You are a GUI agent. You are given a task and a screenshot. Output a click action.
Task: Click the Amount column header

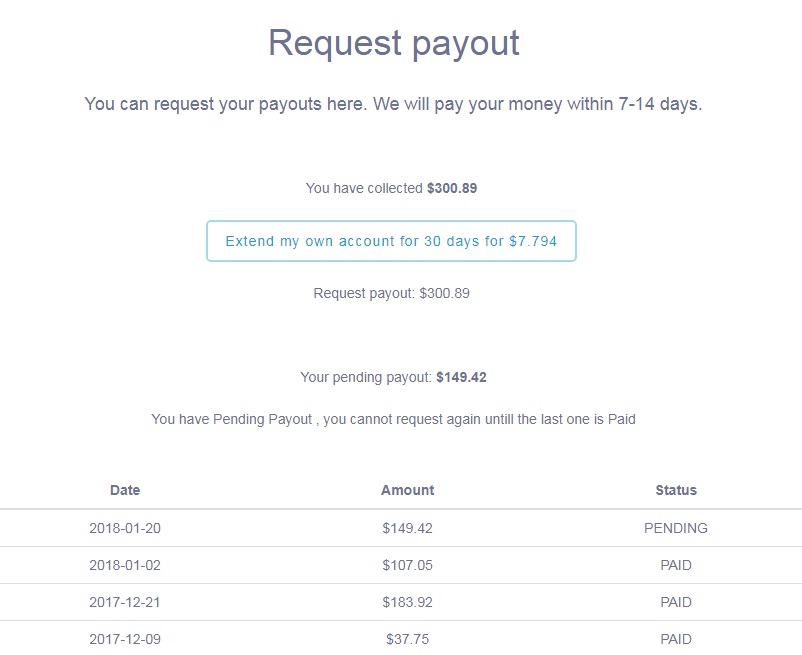tap(407, 490)
